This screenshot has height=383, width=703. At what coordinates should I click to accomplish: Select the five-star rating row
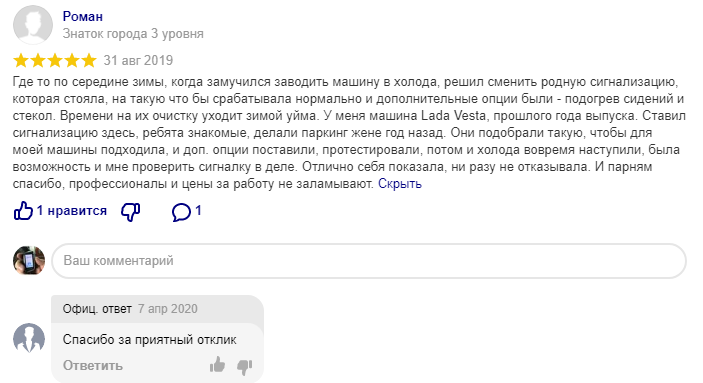pos(55,60)
